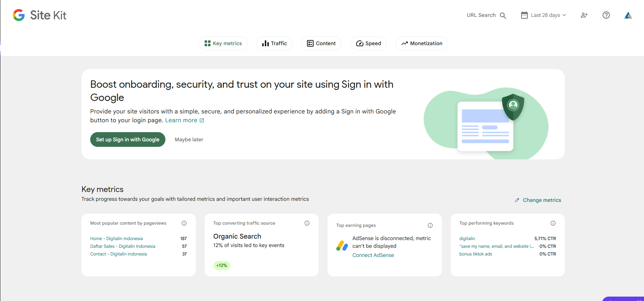The width and height of the screenshot is (644, 301).
Task: Click the +12% change badge
Action: coord(222,265)
